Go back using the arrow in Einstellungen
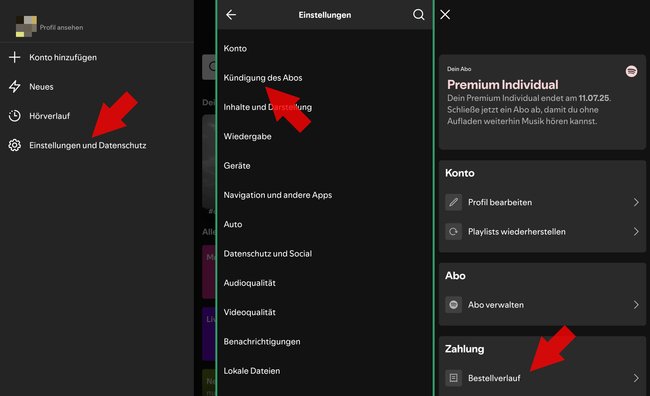Image resolution: width=650 pixels, height=396 pixels. point(231,15)
